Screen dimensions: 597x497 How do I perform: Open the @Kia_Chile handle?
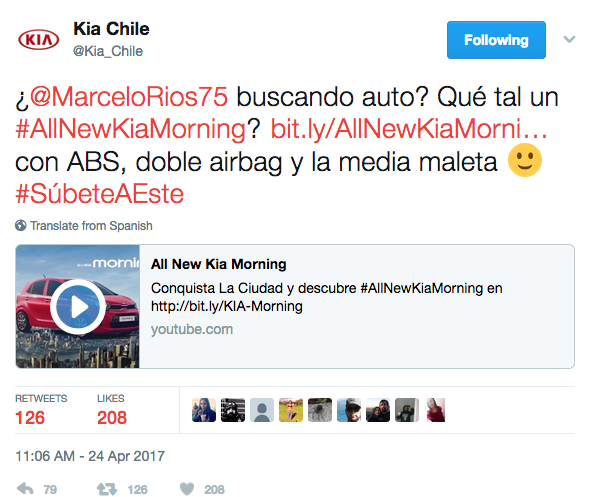point(108,51)
